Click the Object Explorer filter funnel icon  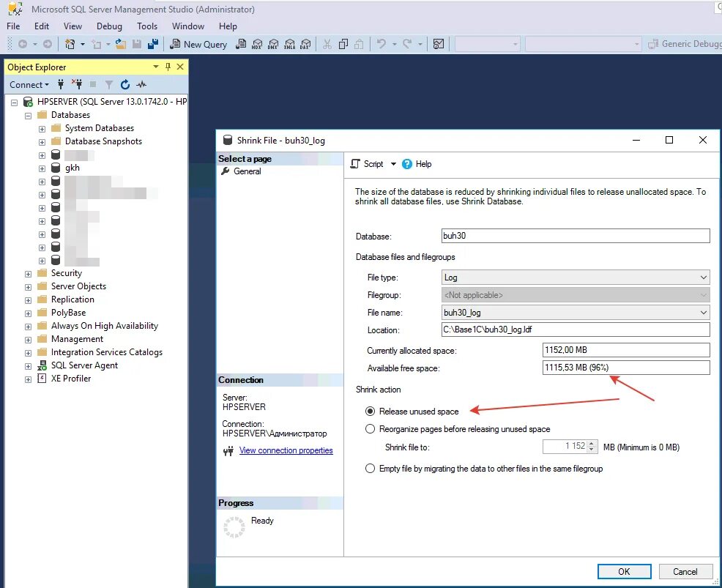click(x=108, y=84)
